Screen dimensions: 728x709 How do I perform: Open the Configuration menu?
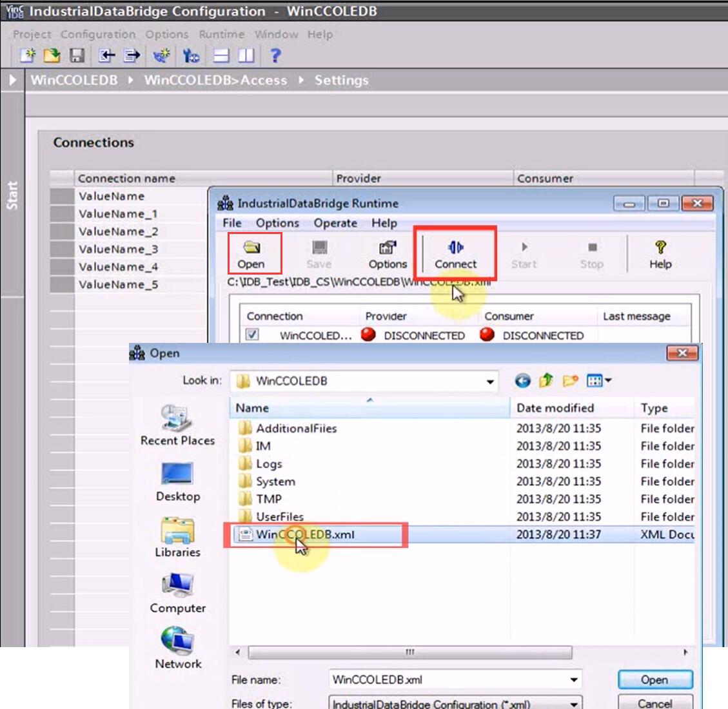click(98, 34)
